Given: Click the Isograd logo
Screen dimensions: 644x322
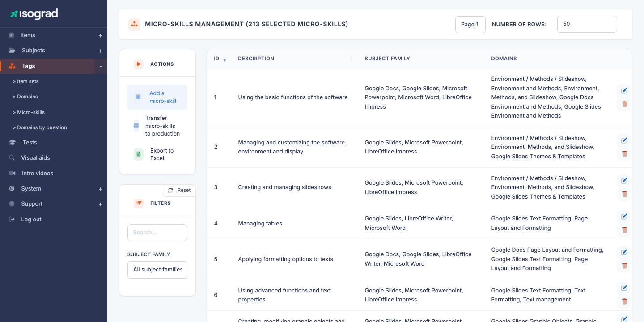Looking at the screenshot, I should (x=34, y=14).
